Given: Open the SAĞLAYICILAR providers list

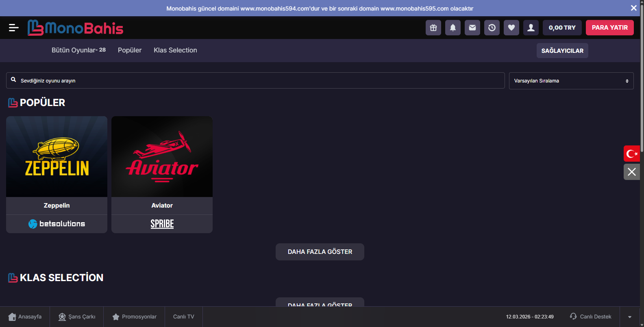Looking at the screenshot, I should click(562, 51).
